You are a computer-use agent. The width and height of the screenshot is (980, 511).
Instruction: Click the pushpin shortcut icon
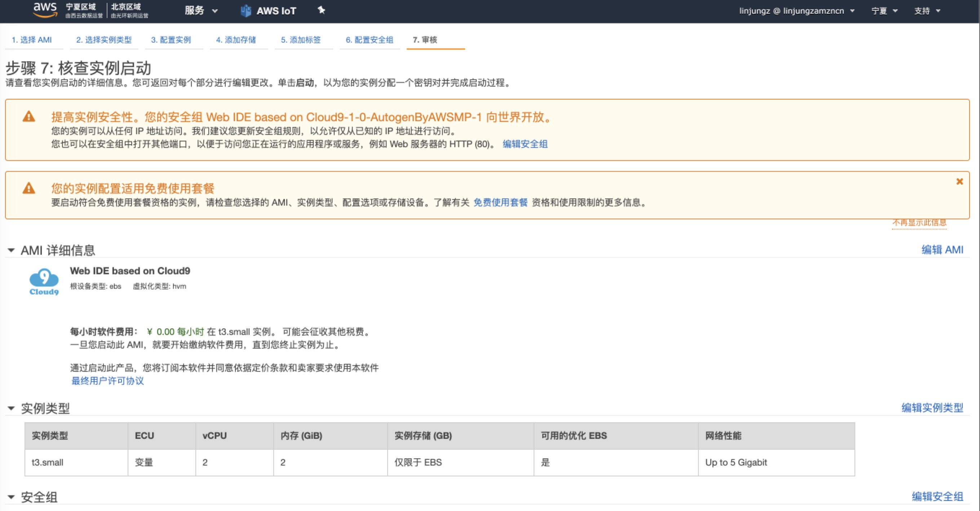coord(322,10)
